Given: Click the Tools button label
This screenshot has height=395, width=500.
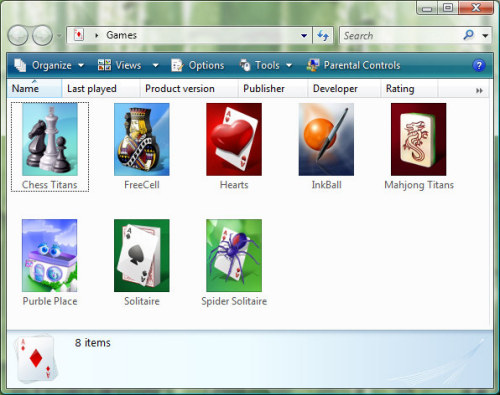Looking at the screenshot, I should coord(267,65).
